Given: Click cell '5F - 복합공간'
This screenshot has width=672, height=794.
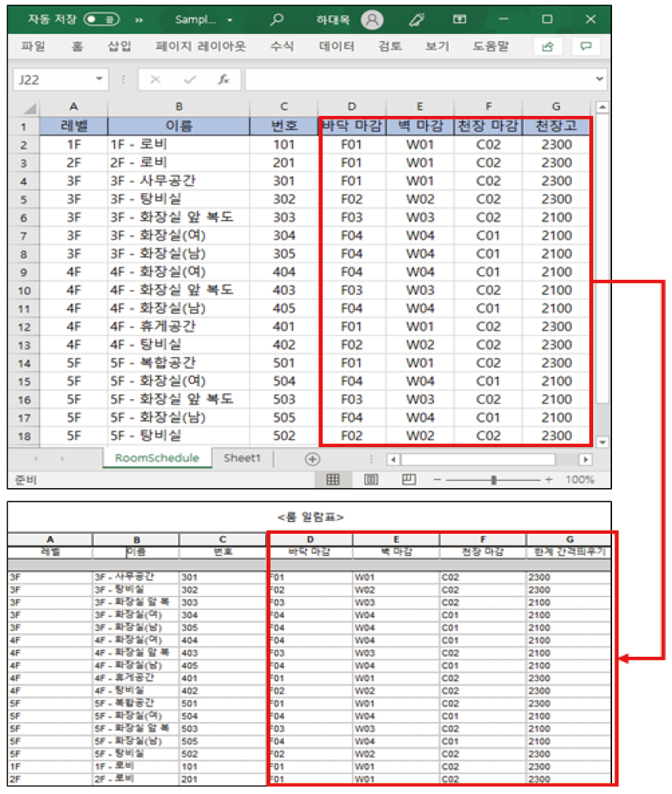Looking at the screenshot, I should 179,363.
